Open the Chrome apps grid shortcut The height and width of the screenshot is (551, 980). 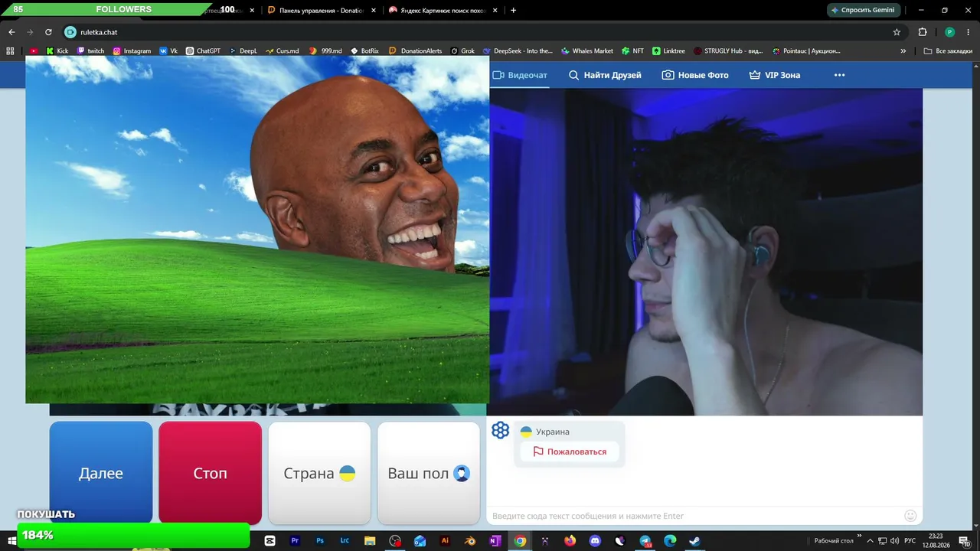pos(10,51)
